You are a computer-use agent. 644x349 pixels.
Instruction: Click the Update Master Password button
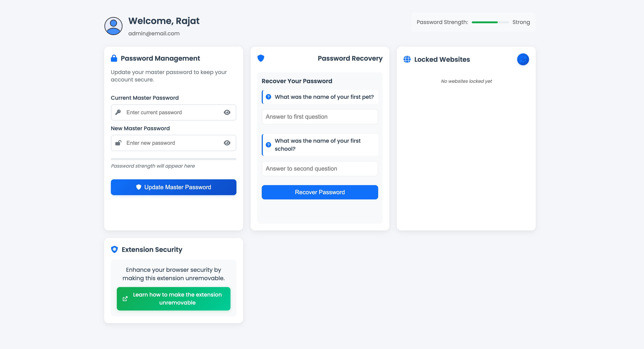click(174, 187)
